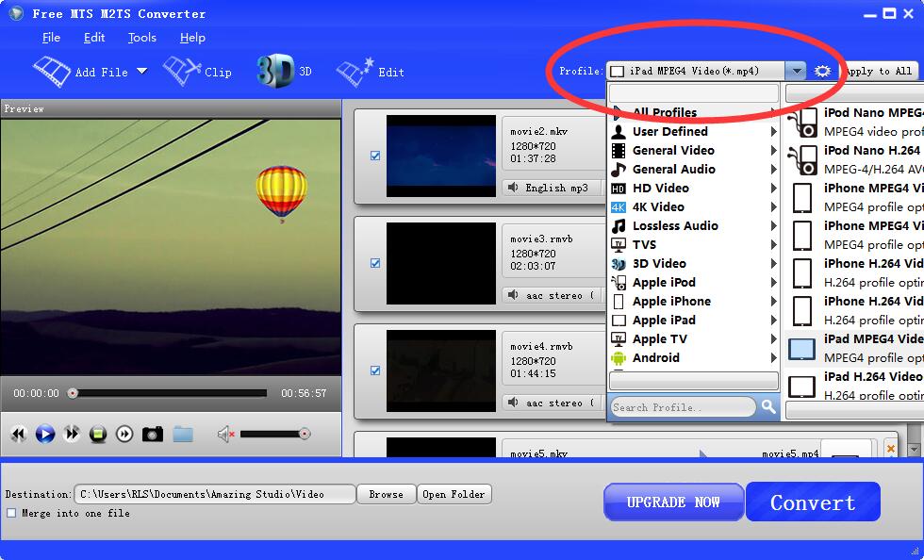The image size is (924, 560).
Task: Choose the iPad H.264 Video profile icon
Action: pyautogui.click(x=802, y=387)
